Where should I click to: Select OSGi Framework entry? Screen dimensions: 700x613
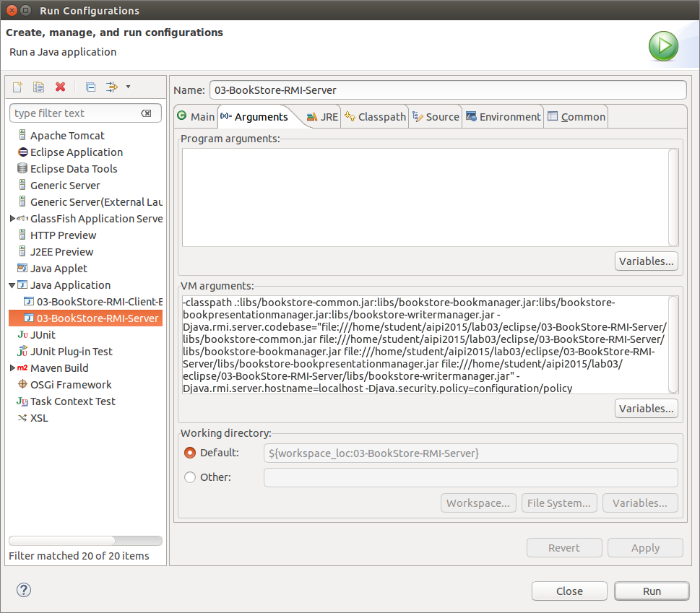71,385
